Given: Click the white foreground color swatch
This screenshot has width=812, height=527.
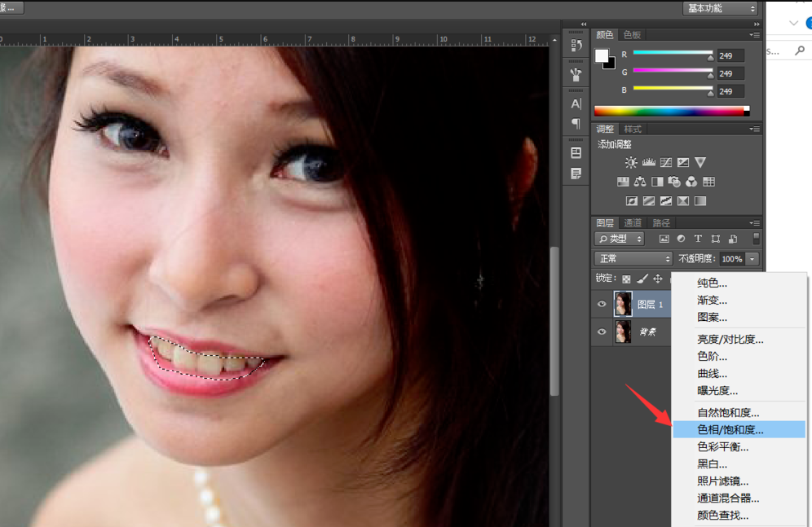Looking at the screenshot, I should coord(602,55).
